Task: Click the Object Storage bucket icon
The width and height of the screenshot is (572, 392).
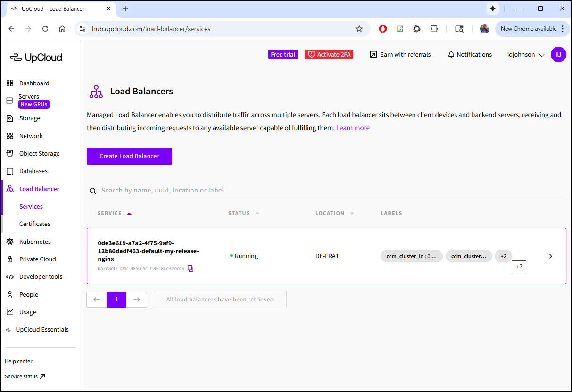Action: click(10, 153)
